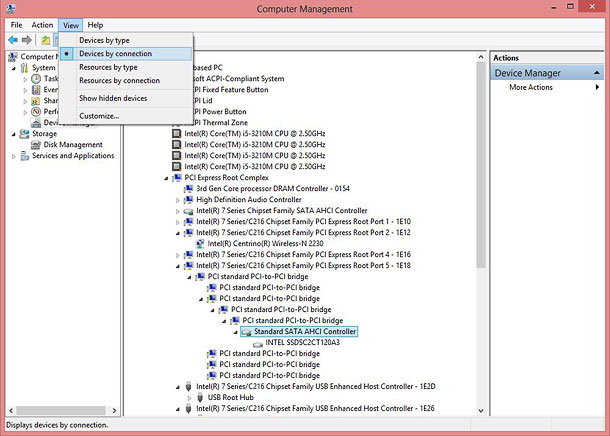Select Resources by connection menu entry
610x436 pixels.
119,80
